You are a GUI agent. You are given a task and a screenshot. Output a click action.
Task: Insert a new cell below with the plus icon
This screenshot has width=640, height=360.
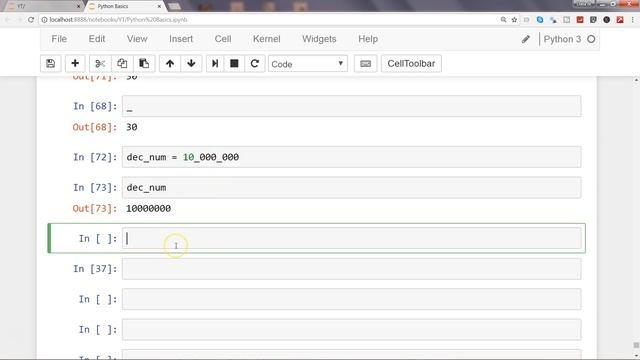[x=75, y=64]
